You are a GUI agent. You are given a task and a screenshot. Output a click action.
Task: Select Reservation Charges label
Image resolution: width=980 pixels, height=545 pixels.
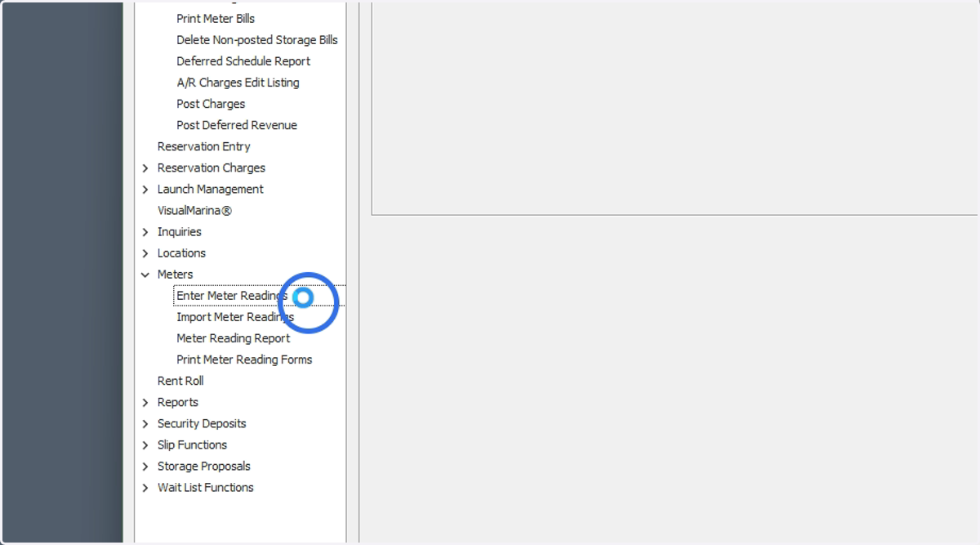coord(211,167)
